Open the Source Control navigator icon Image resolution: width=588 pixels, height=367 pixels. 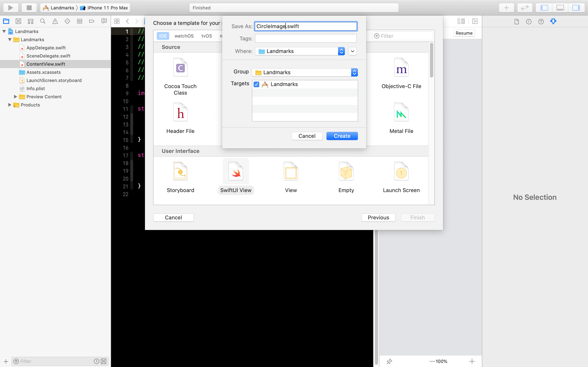point(18,21)
